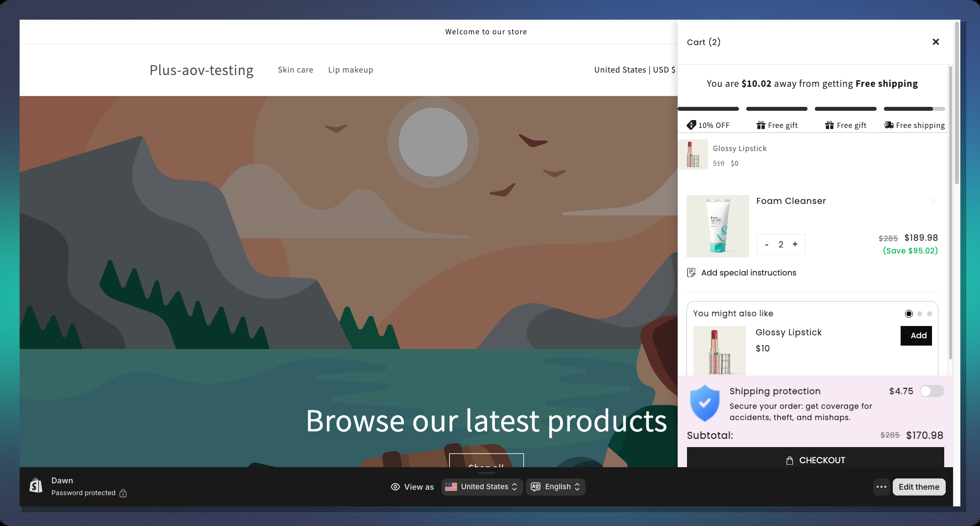Open the Skin care menu item
980x526 pixels.
pos(295,70)
